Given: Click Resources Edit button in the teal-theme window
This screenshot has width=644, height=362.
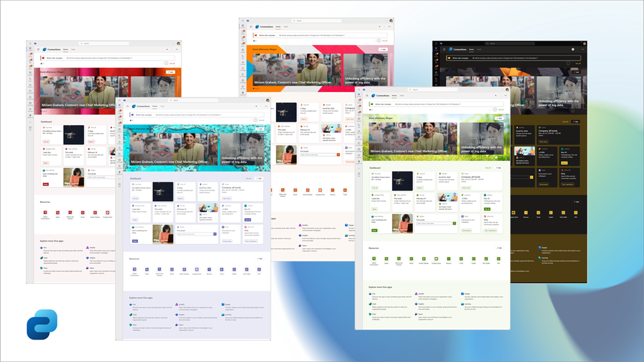Looking at the screenshot, I should click(260, 259).
